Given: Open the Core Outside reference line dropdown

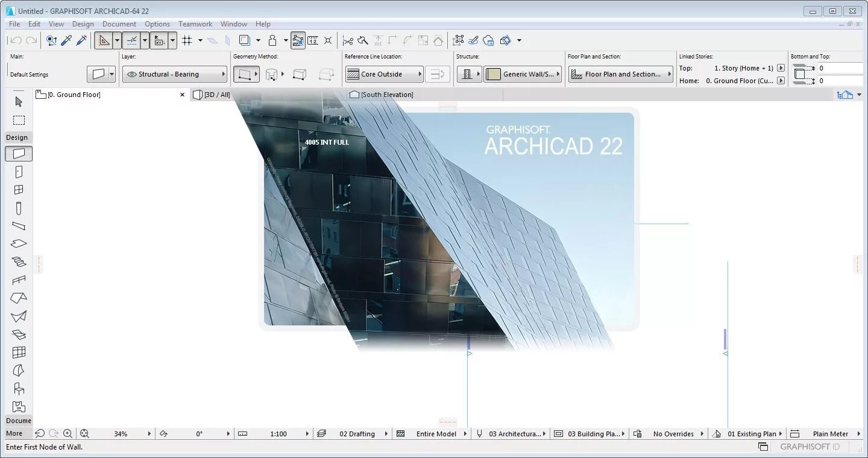Looking at the screenshot, I should pyautogui.click(x=385, y=74).
